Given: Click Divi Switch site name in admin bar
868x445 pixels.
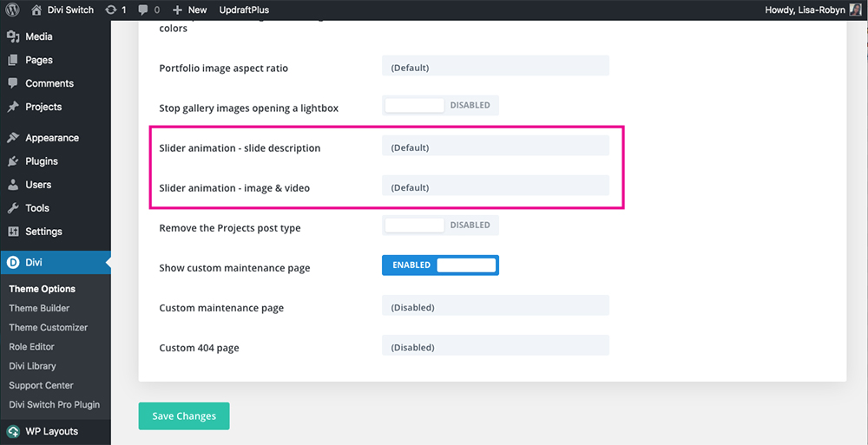Looking at the screenshot, I should [69, 10].
